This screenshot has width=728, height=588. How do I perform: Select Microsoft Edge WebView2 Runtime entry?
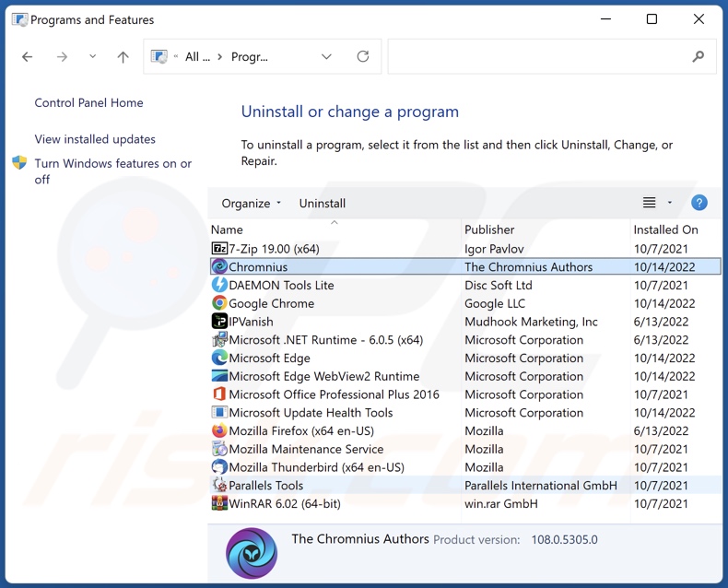pos(465,376)
